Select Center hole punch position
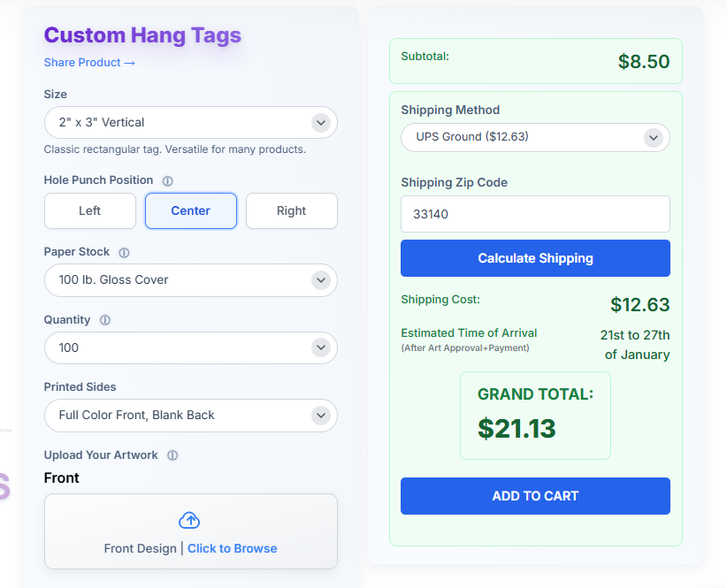Viewport: 727px width, 588px height. [191, 210]
